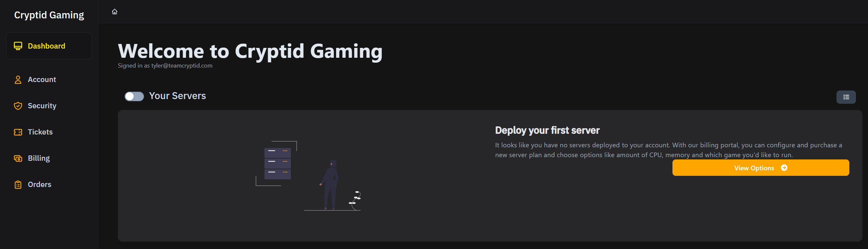Click the Cryptid Gaming logo text
The height and width of the screenshot is (249, 868).
click(x=49, y=15)
